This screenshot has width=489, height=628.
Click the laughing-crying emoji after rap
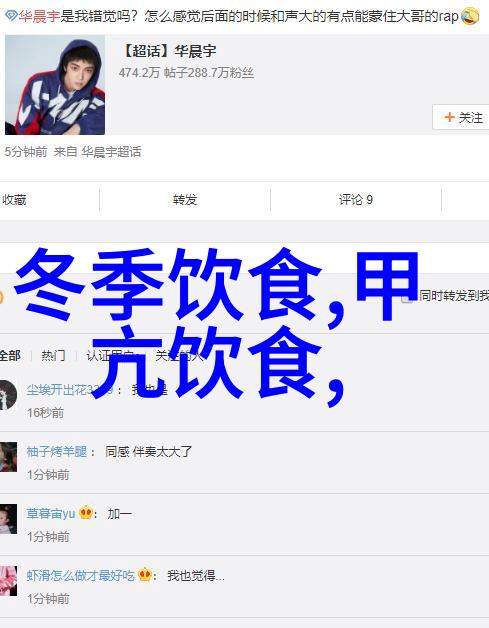(x=469, y=16)
